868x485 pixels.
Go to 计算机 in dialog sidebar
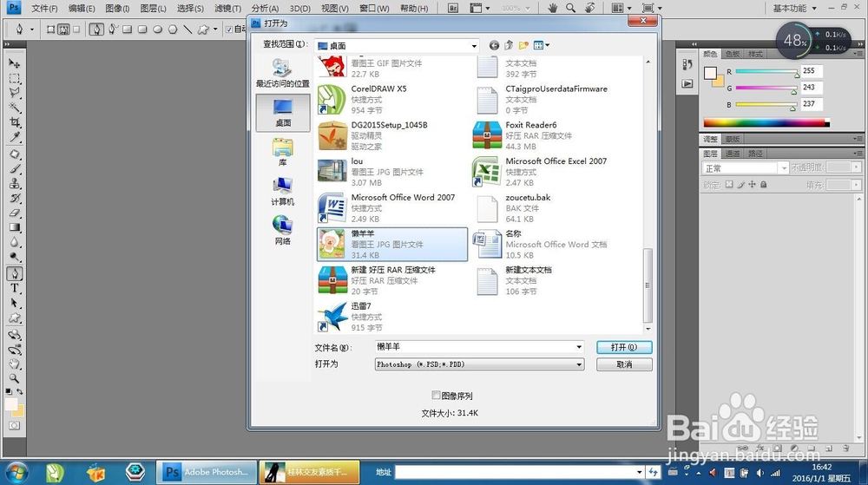(x=282, y=192)
